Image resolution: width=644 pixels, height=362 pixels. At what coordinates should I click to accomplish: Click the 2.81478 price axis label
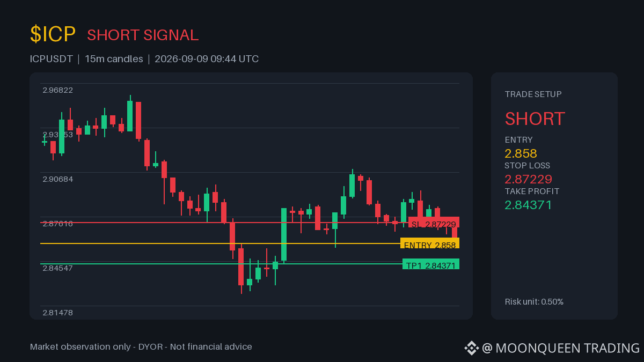click(x=58, y=313)
